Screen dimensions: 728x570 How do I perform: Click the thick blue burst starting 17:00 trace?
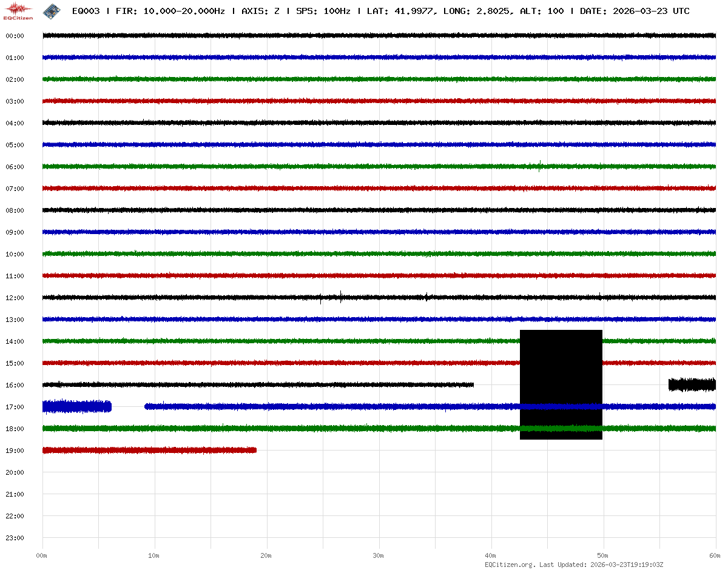coord(76,406)
